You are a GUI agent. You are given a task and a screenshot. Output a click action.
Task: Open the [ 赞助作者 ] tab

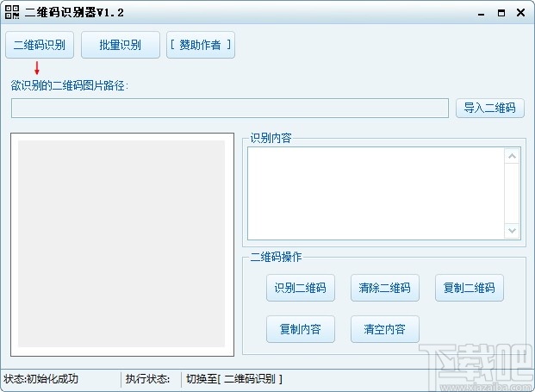click(x=201, y=45)
